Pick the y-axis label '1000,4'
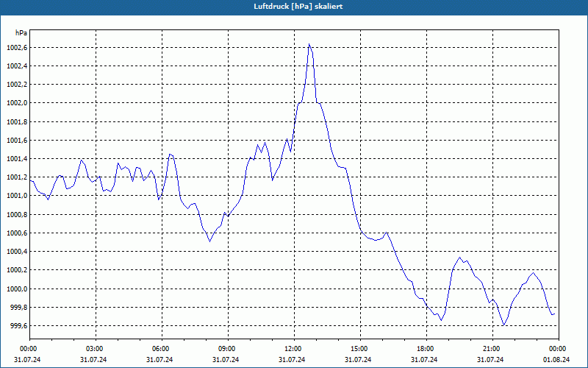 [x=17, y=252]
